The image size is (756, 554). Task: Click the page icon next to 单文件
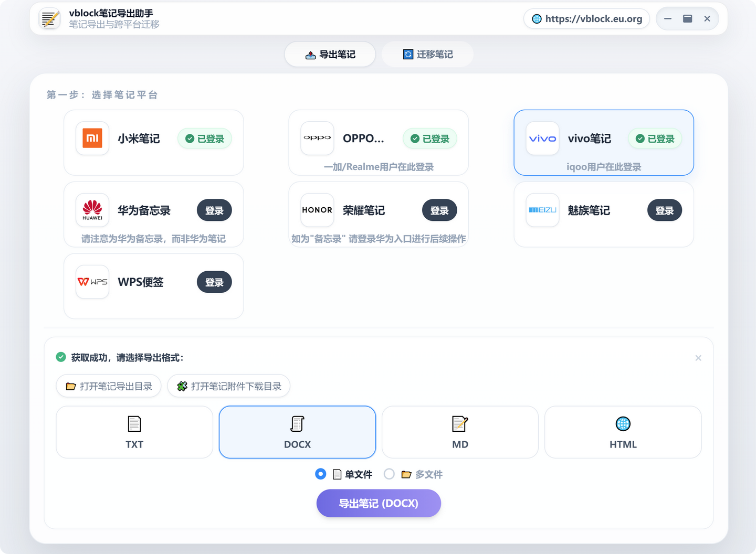337,475
